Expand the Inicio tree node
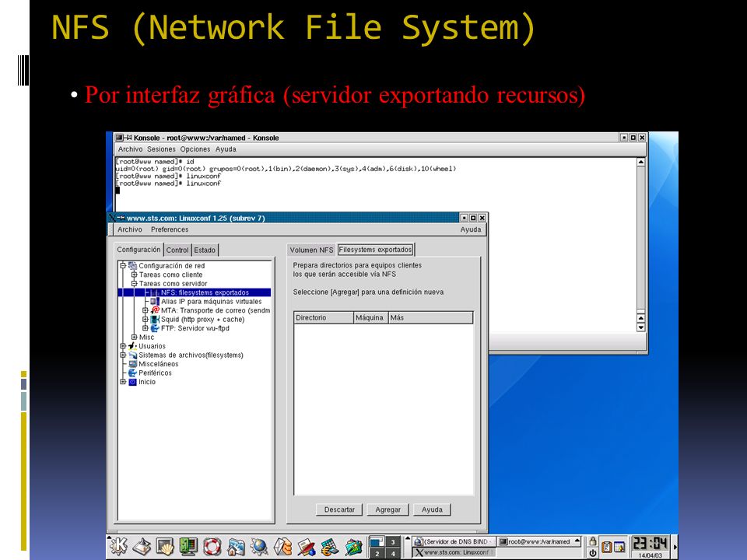The image size is (747, 560). [123, 382]
